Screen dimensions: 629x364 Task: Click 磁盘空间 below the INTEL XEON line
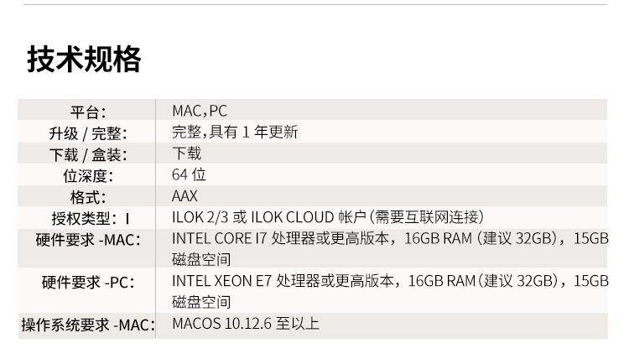click(x=201, y=302)
